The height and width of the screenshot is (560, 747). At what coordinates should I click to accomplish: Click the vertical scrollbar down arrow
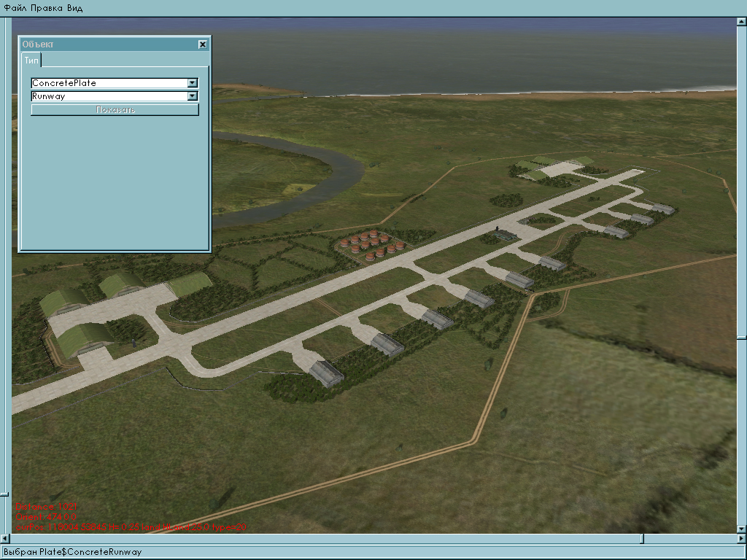[742, 529]
